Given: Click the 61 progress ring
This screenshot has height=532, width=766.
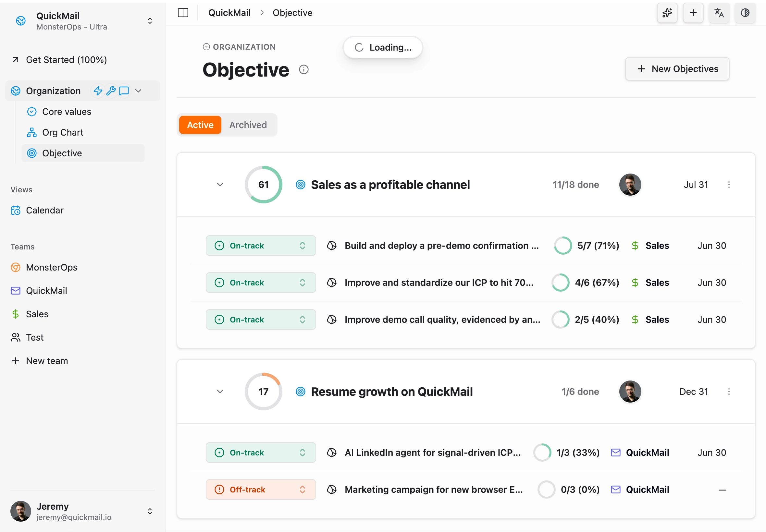Looking at the screenshot, I should click(263, 184).
